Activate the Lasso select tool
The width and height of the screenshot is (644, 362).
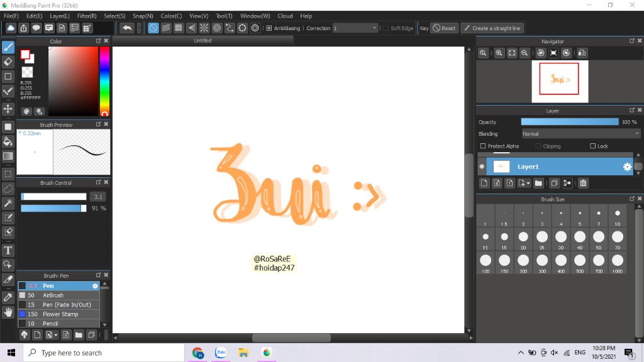click(8, 189)
